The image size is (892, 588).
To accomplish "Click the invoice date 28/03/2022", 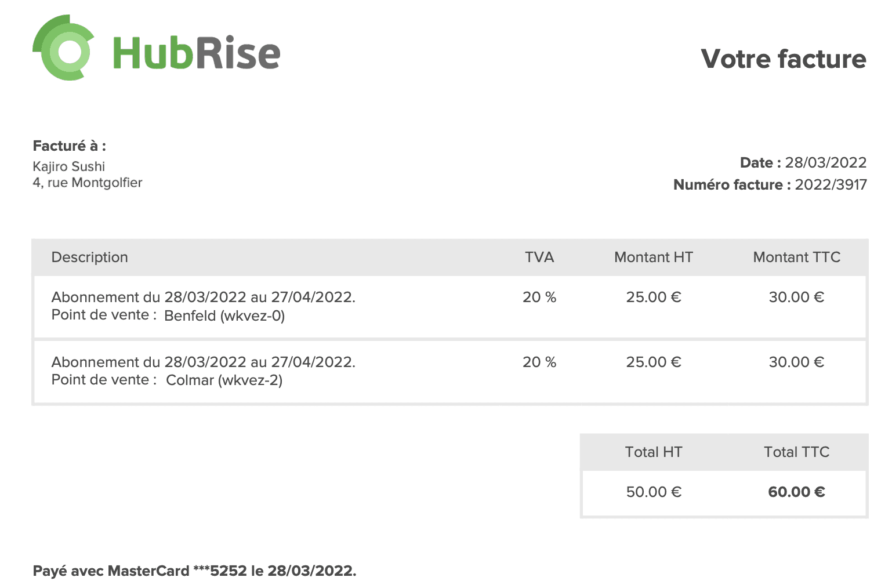I will coord(825,162).
